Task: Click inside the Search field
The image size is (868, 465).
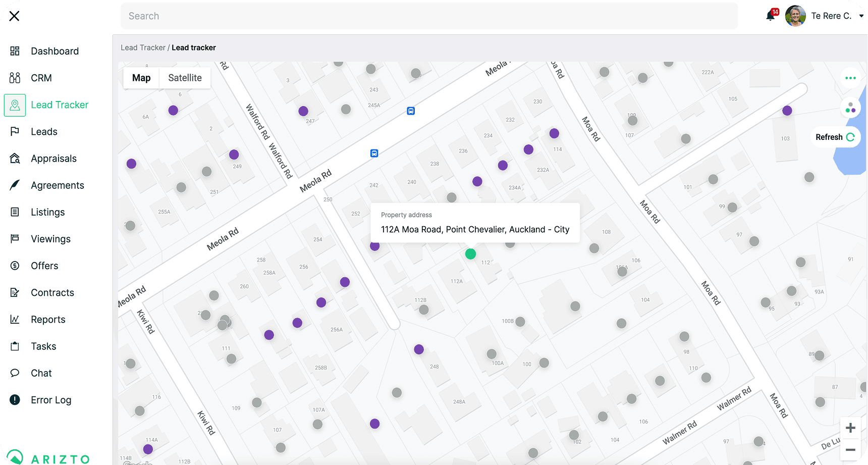Action: click(x=429, y=16)
